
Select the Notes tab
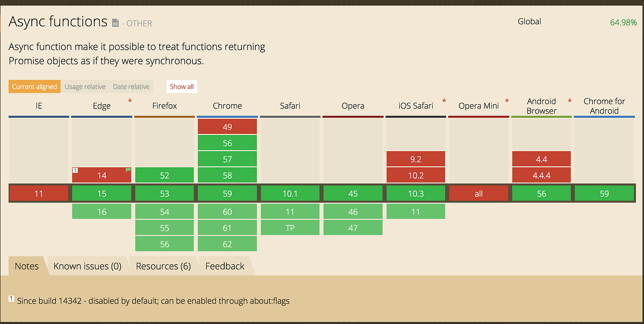point(27,265)
